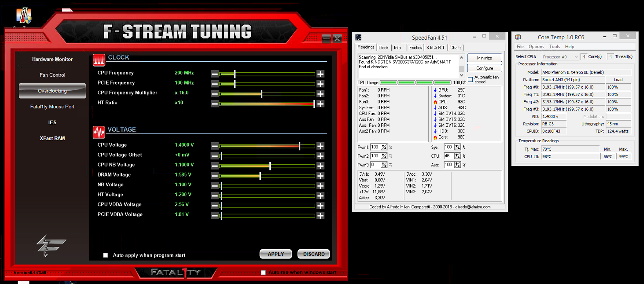This screenshot has height=284, width=644.
Task: Decrease PCIE Frequency with minus button
Action: coord(215,84)
